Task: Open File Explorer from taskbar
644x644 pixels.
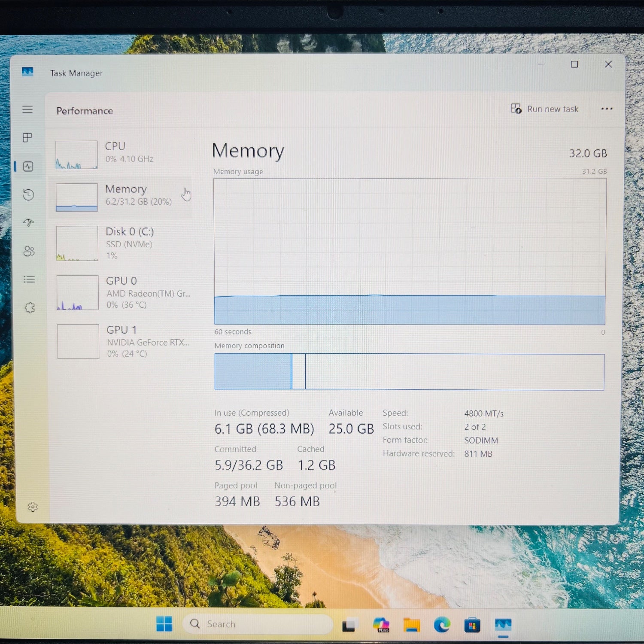Action: click(411, 625)
